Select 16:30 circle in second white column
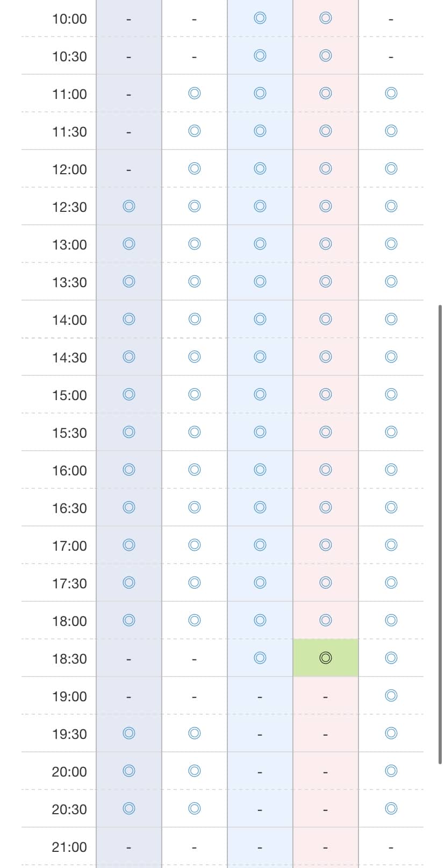Viewport: 445px width, 868px height. click(x=195, y=507)
